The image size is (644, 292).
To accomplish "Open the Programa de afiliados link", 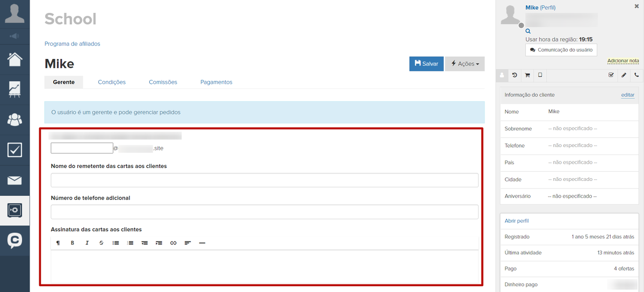I will pyautogui.click(x=72, y=44).
